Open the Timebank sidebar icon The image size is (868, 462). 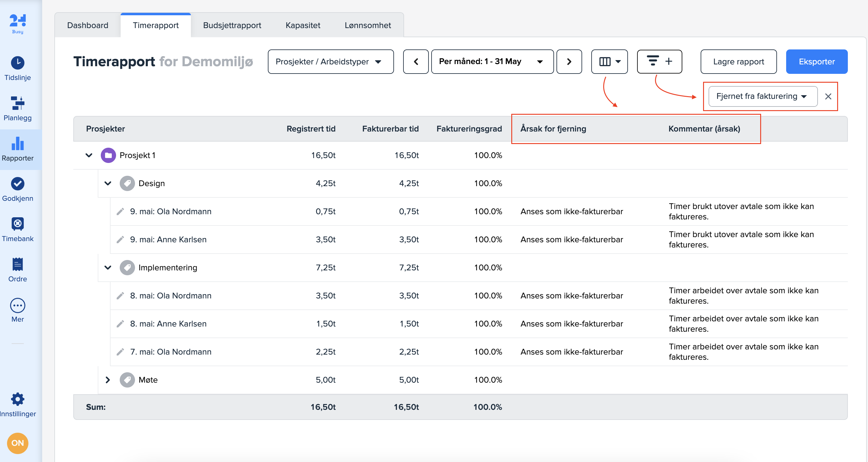[17, 224]
